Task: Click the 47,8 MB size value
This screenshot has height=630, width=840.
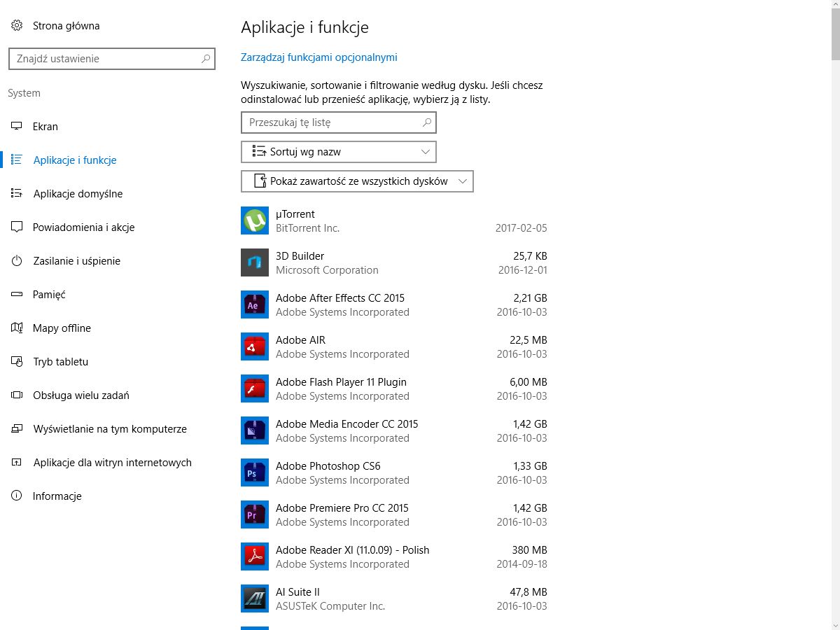Action: click(x=529, y=592)
